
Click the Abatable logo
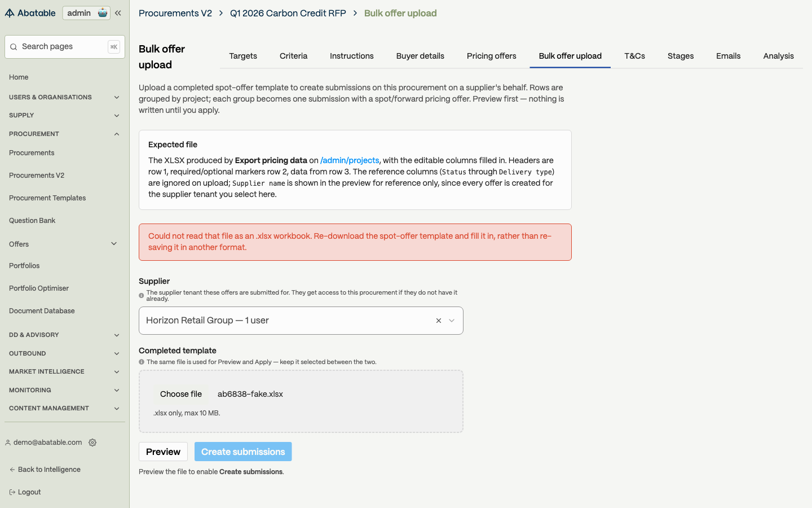(x=30, y=13)
